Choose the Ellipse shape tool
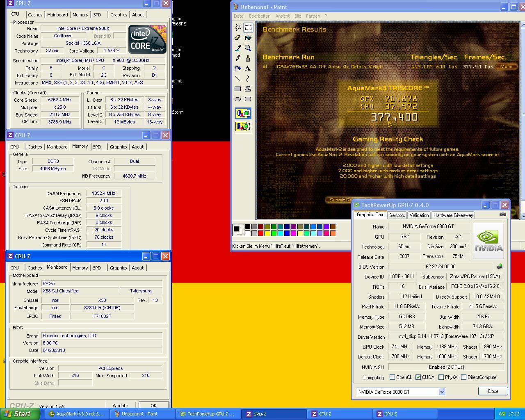This screenshot has height=420, width=525. 238,99
